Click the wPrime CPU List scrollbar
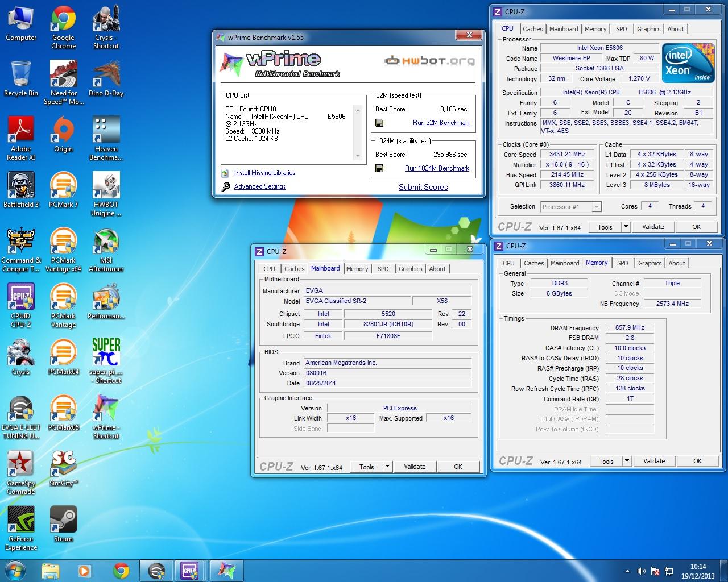This screenshot has height=582, width=728. pos(358,133)
